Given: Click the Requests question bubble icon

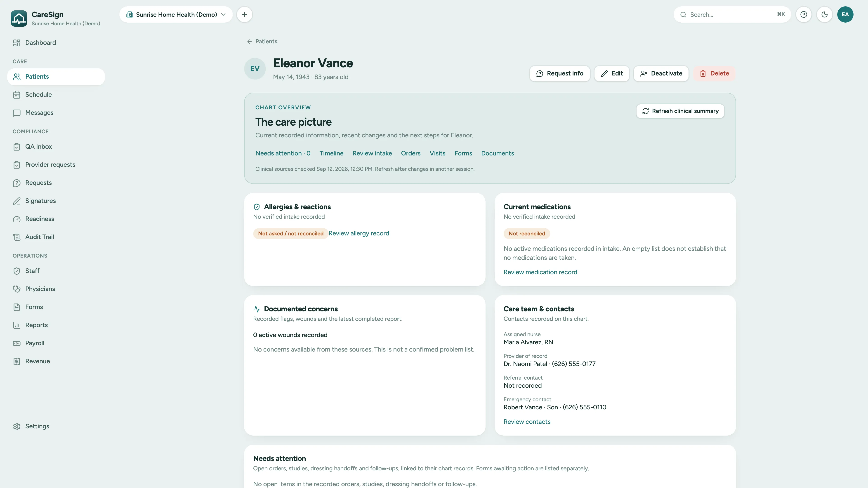Looking at the screenshot, I should click(17, 183).
